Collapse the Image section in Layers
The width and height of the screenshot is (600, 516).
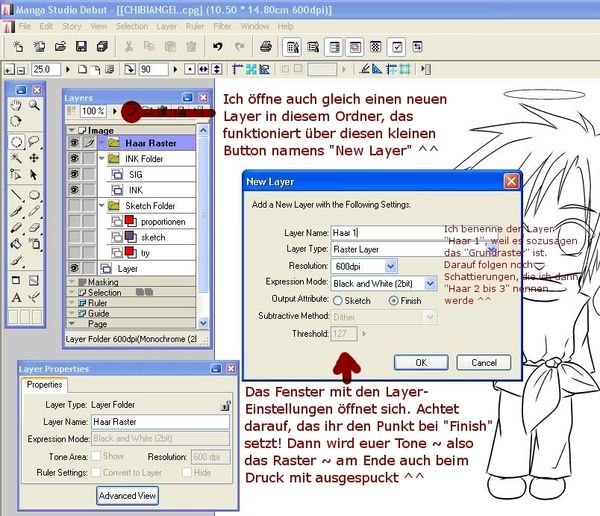pos(71,131)
